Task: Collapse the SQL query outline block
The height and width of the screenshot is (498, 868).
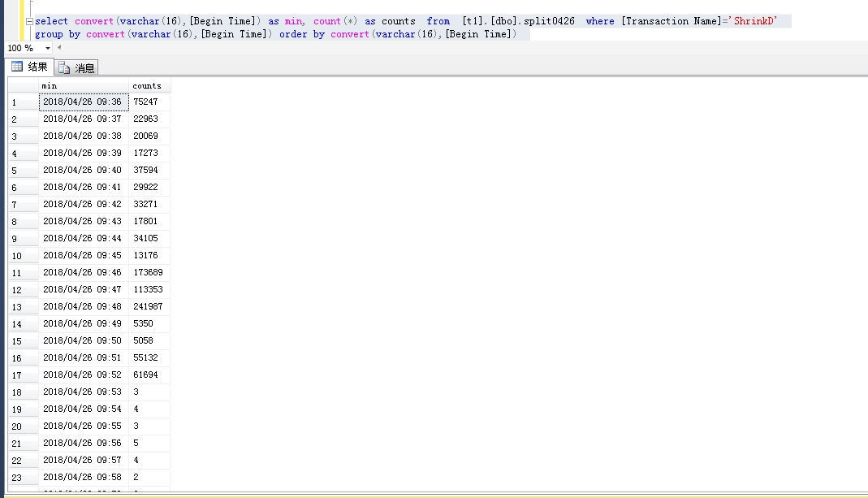Action: 29,22
